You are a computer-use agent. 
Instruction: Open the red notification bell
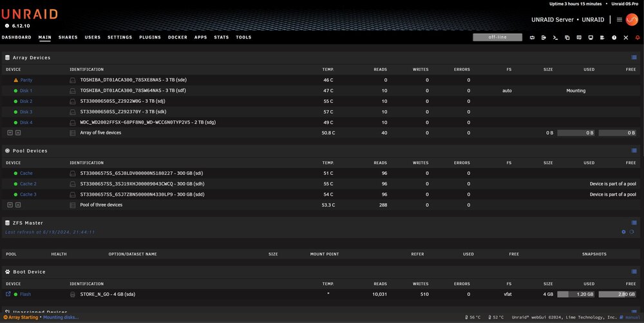(638, 37)
